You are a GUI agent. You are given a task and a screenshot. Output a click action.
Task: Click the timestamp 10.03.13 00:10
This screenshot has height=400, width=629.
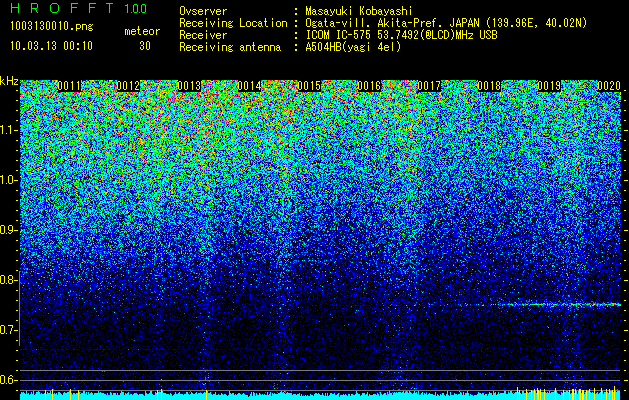tap(51, 46)
